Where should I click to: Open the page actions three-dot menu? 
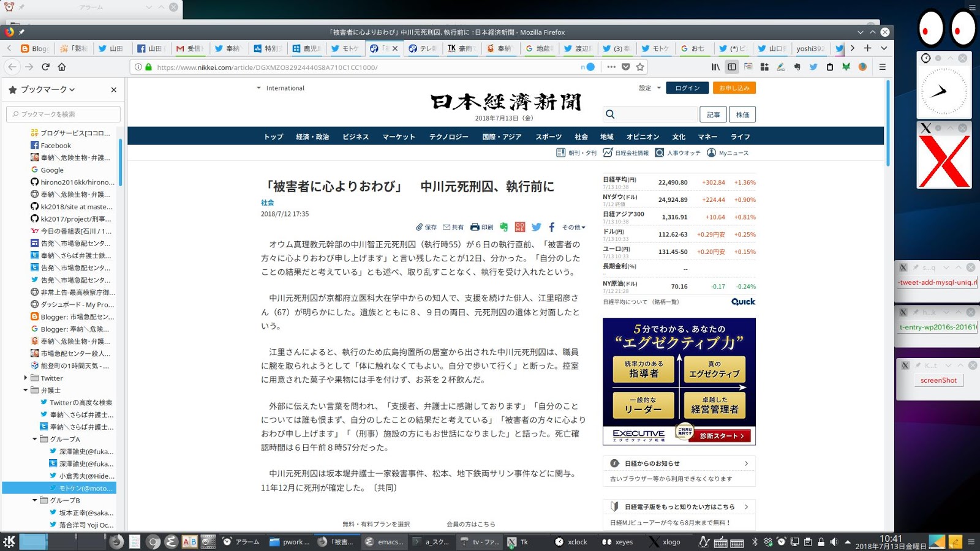click(611, 67)
